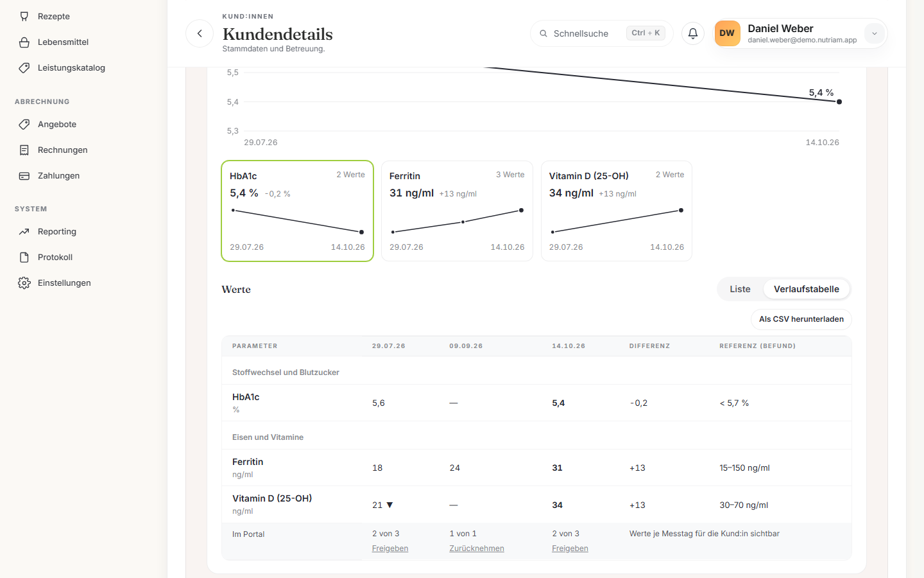Open Rezepte via its sidebar icon
924x578 pixels.
pos(24,16)
